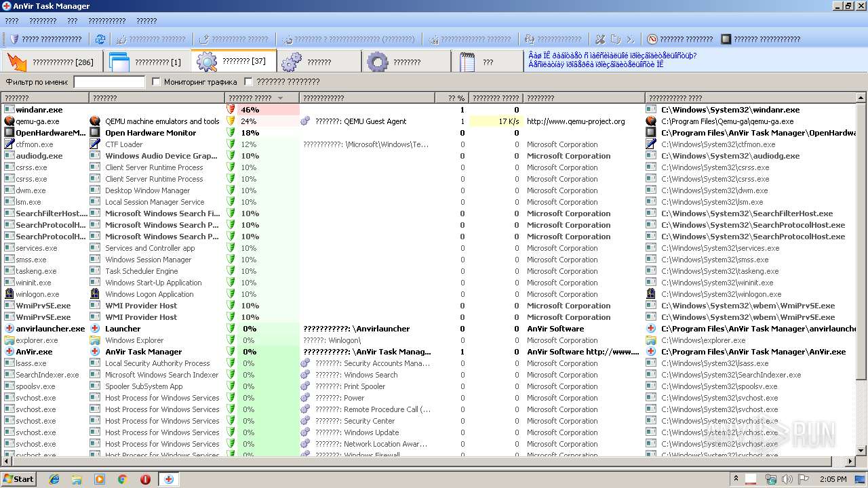Launch Google Chrome from taskbar
Viewport: 868px width, 488px height.
(122, 479)
